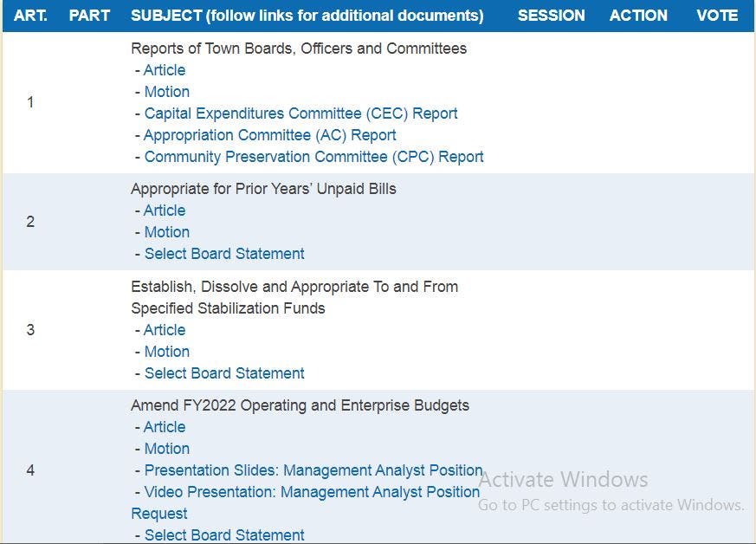This screenshot has width=756, height=544.
Task: Open Article link for Amend FY2022 Budgets
Action: tap(165, 427)
